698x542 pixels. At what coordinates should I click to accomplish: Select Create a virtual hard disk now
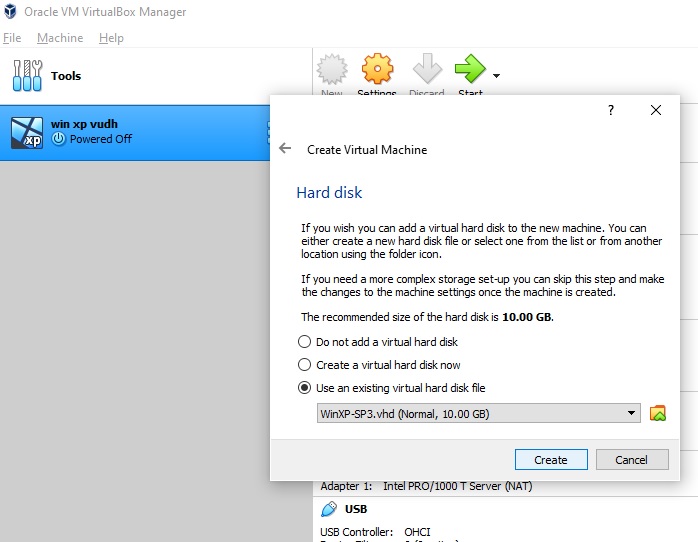[x=379, y=365]
